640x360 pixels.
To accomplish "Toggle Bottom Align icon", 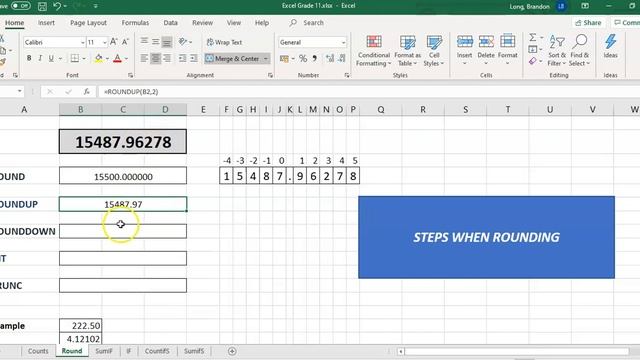I will click(167, 42).
